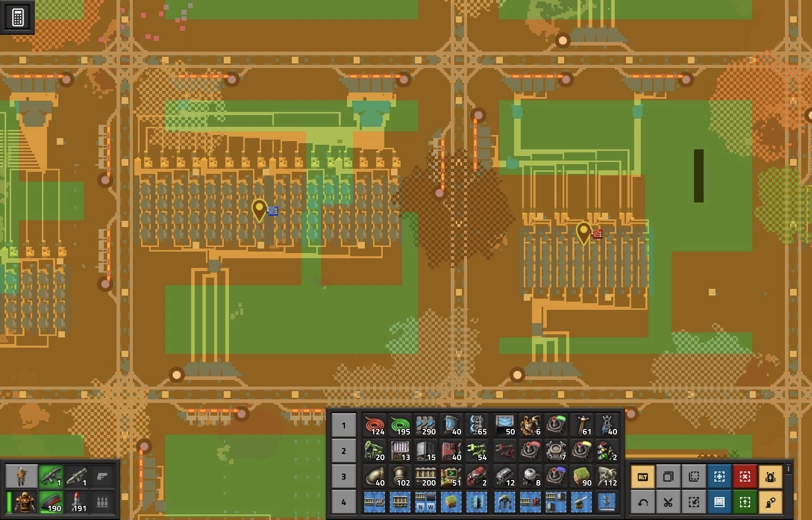Click map tag with red science icon
The image size is (812, 520).
tap(584, 233)
